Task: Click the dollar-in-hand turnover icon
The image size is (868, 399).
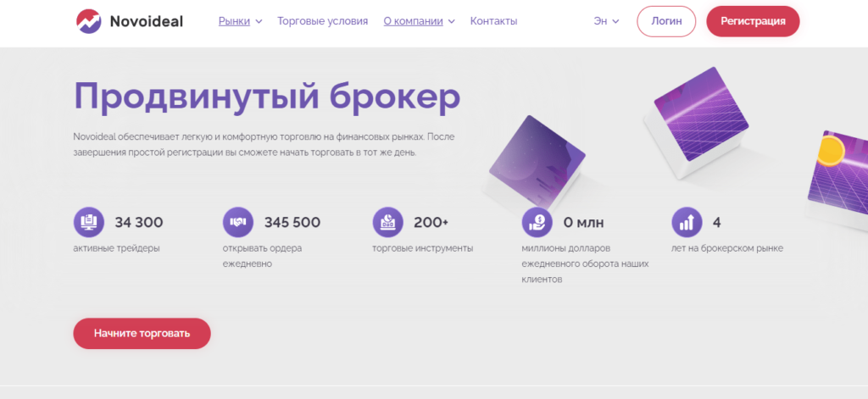Action: click(537, 223)
